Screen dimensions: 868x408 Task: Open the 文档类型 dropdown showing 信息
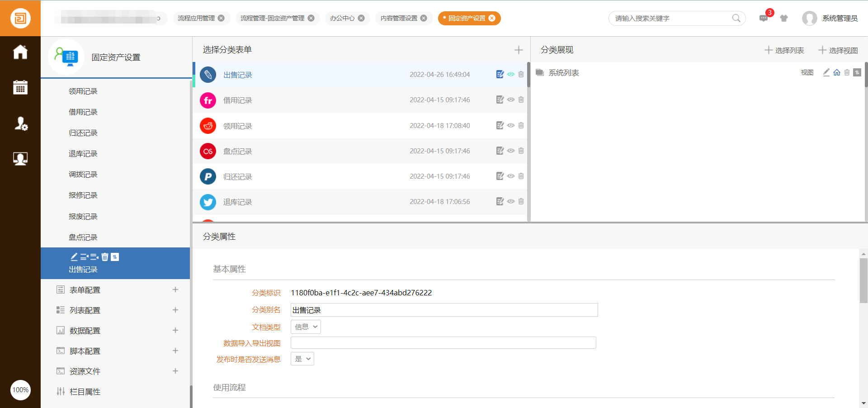click(x=306, y=327)
